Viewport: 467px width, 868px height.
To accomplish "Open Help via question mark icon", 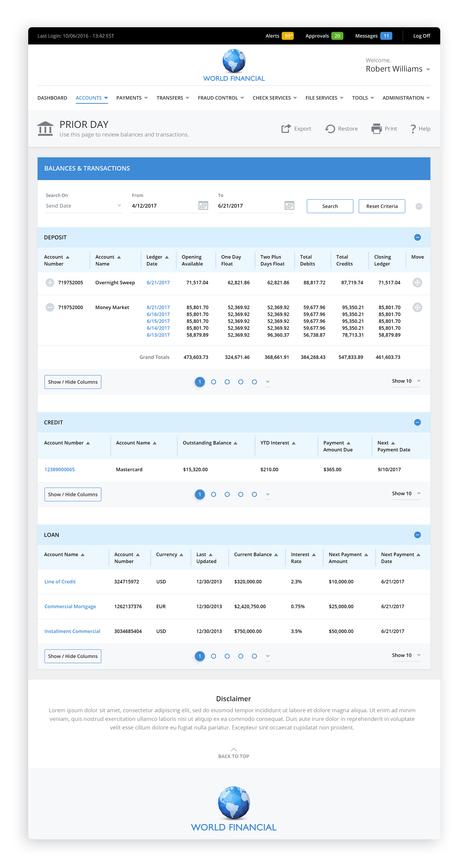I will (x=413, y=129).
